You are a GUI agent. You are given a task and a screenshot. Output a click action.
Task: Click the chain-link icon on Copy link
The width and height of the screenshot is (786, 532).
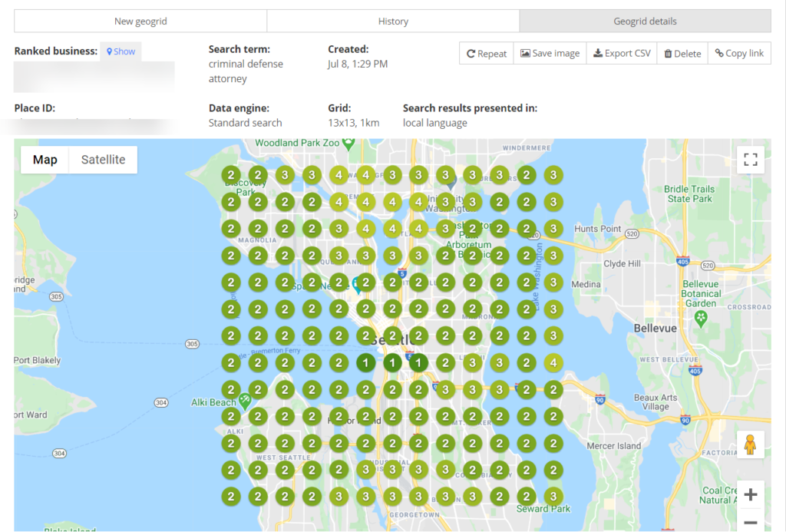(718, 53)
